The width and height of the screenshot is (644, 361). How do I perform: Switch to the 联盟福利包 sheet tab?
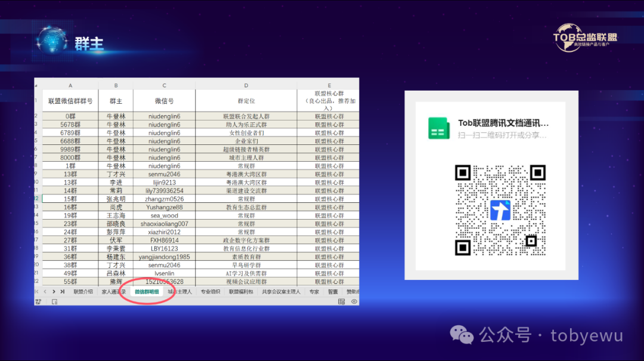(x=241, y=292)
